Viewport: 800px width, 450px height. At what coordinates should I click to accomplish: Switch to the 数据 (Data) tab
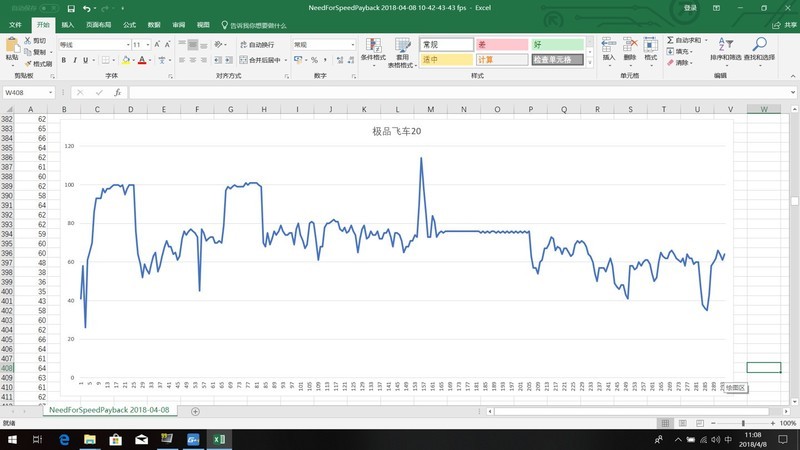point(154,24)
